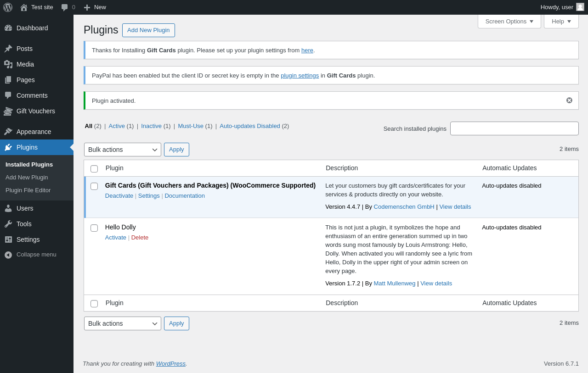Open the Plugin File Editor submenu
The width and height of the screenshot is (588, 373).
(28, 190)
